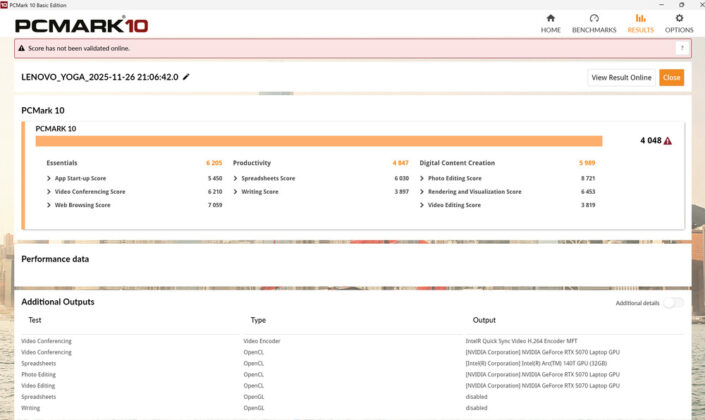
Task: Click the Digital Content Creation heading
Action: [457, 163]
